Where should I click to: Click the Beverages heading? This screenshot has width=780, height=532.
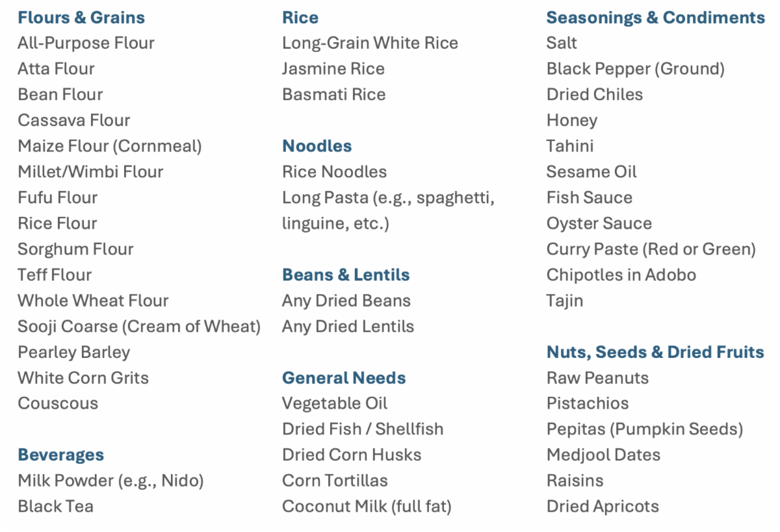pos(61,455)
